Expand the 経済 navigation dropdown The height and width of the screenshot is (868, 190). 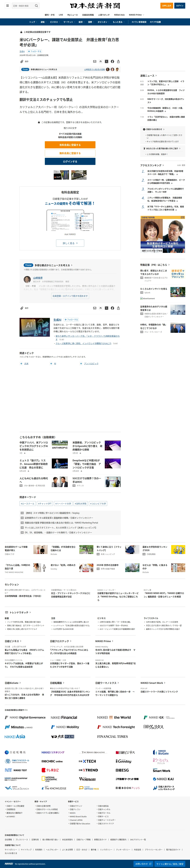[x=82, y=22]
